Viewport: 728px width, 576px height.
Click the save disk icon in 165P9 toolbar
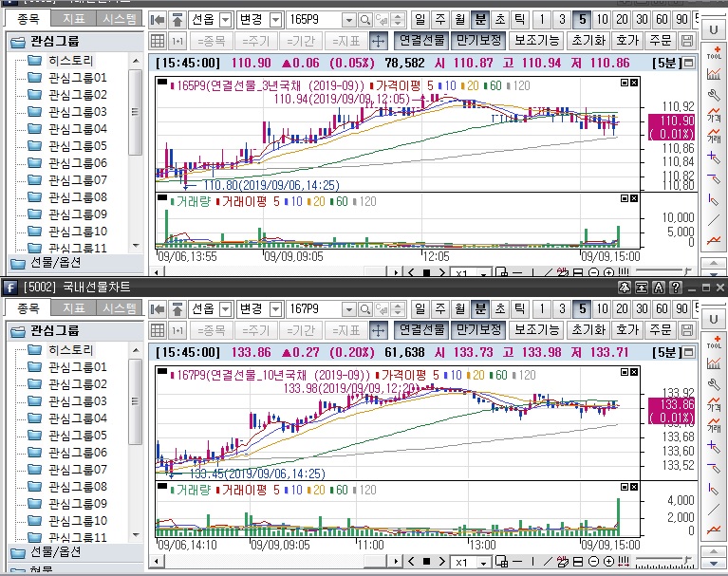687,41
